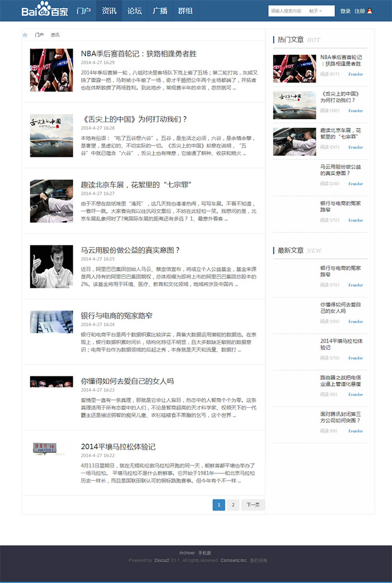The image size is (392, 583).
Task: Open the NBA thumbnail in 热门文章 sidebar
Action: pos(295,68)
